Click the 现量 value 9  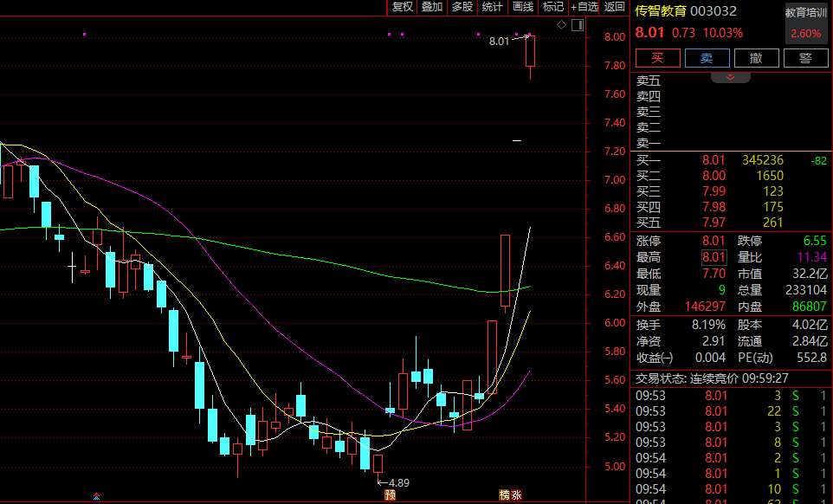coord(722,290)
